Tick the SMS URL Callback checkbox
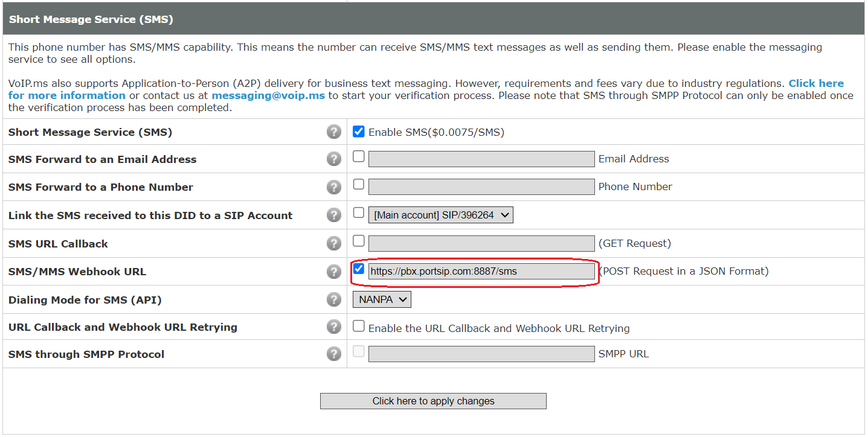Screen dimensions: 868x437 359,241
